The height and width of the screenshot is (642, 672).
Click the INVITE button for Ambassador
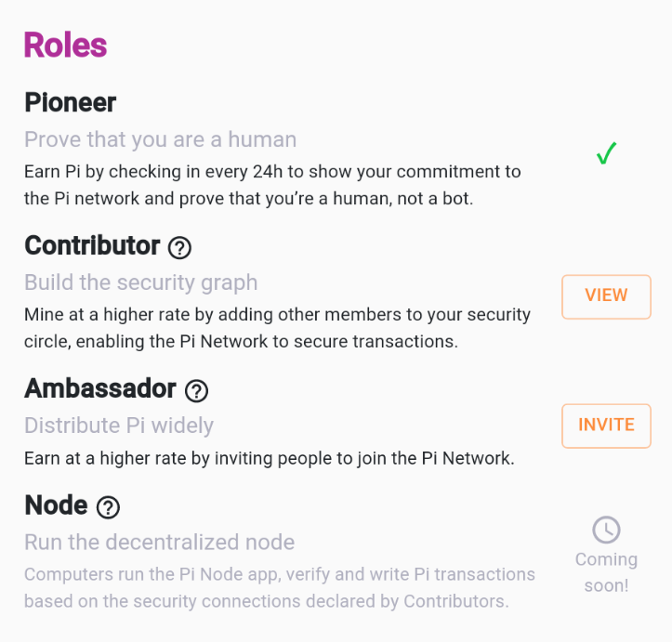tap(606, 426)
